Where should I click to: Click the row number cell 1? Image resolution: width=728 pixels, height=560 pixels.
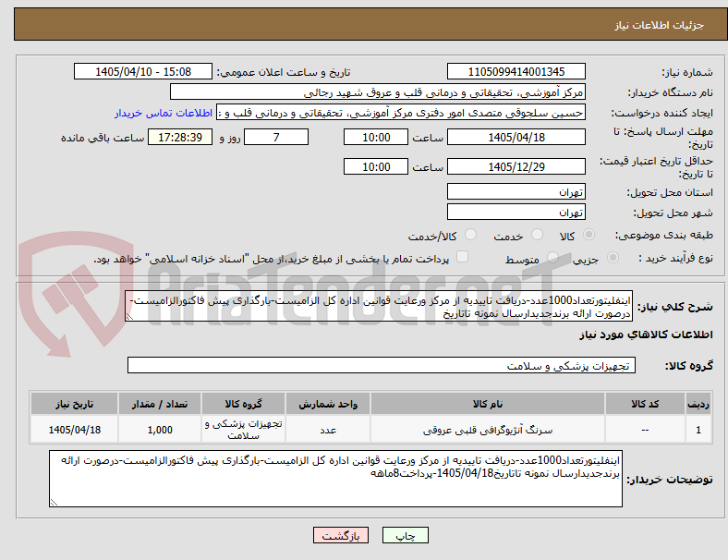(x=698, y=430)
